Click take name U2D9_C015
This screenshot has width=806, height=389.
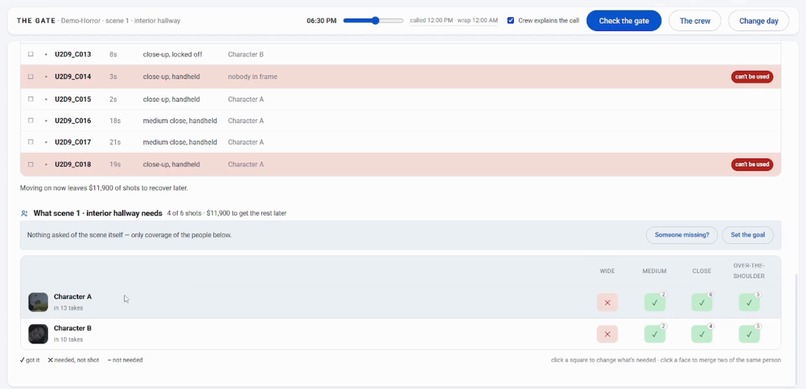tap(72, 100)
